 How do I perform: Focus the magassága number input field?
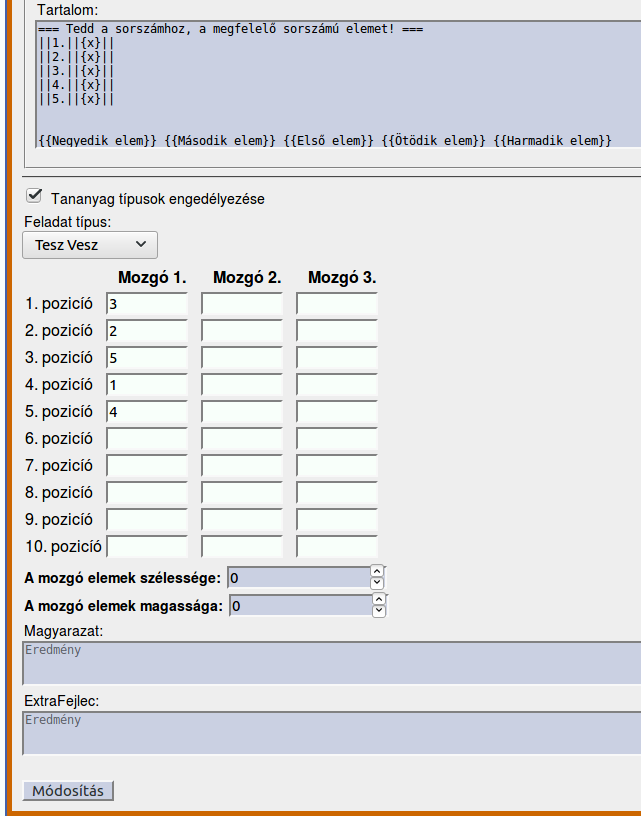[x=299, y=605]
